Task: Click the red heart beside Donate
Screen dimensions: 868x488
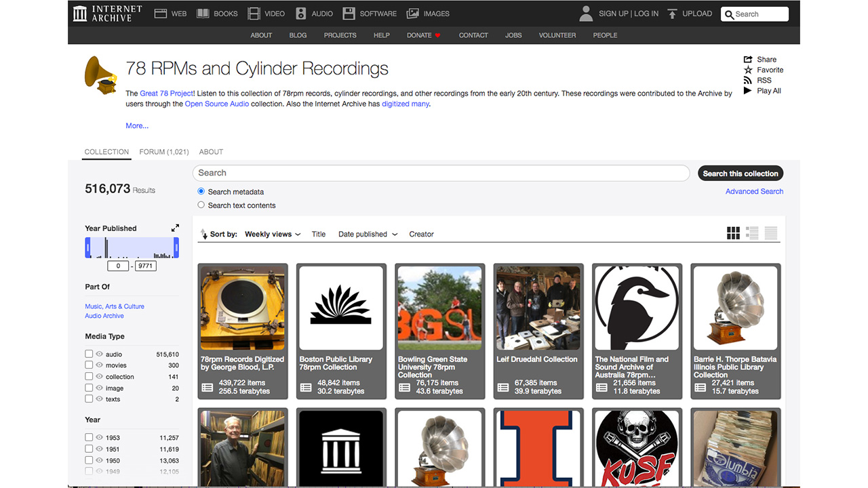Action: (437, 35)
